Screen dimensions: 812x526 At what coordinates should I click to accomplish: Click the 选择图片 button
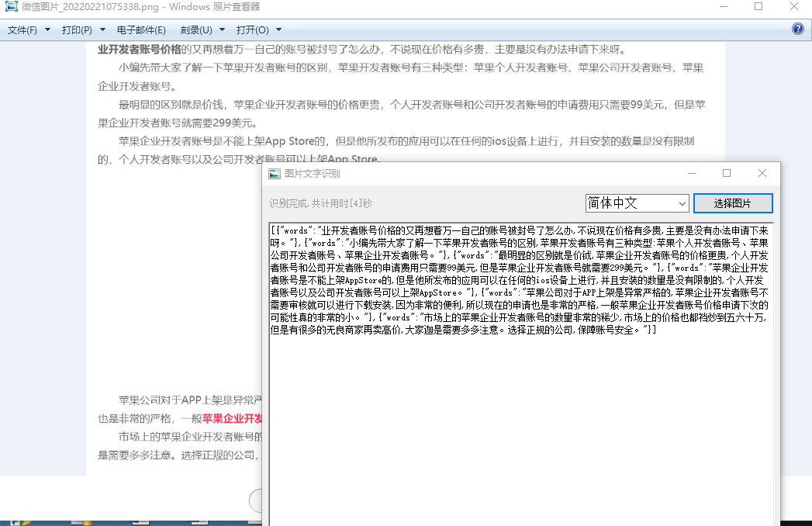733,203
